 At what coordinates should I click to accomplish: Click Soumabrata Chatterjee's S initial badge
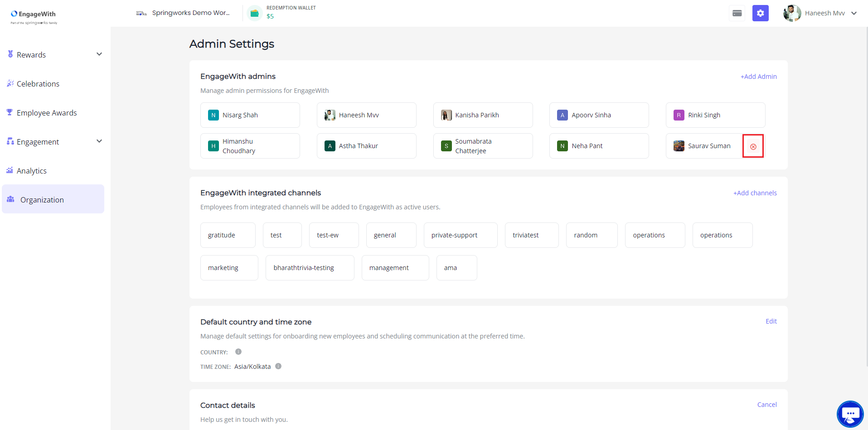[x=446, y=146]
